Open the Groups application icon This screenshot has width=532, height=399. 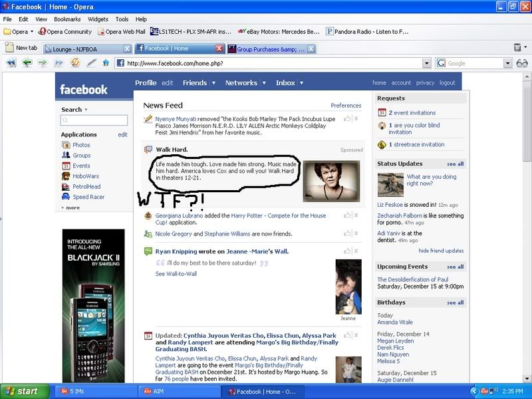coord(66,155)
